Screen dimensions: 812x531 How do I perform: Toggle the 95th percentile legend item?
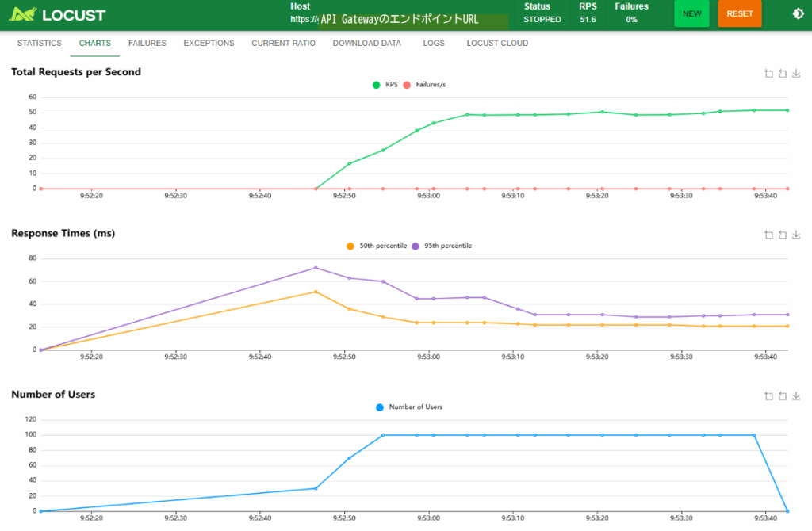(x=442, y=246)
